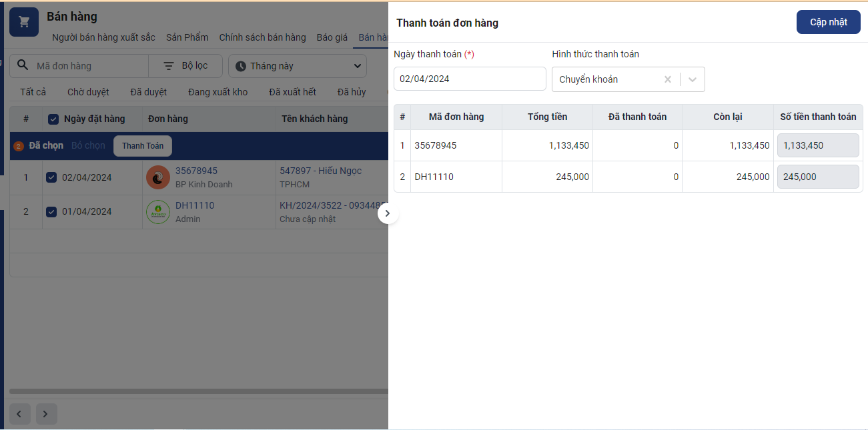Viewport: 868px width, 430px height.
Task: Click the search magnifier icon
Action: 23,65
